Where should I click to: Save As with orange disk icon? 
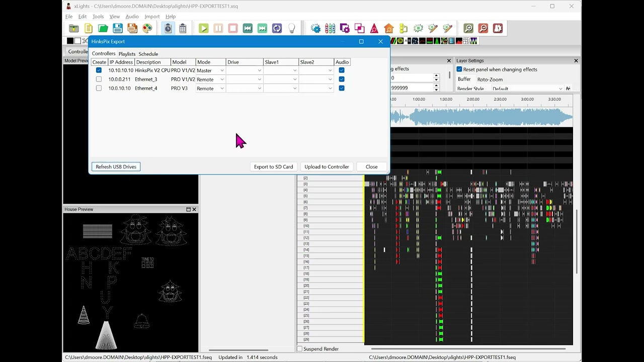tap(132, 29)
